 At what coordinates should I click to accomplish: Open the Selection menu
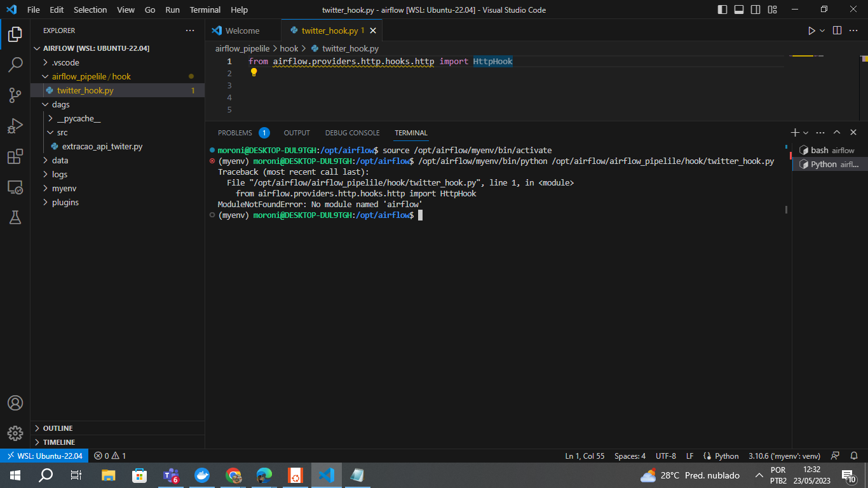pyautogui.click(x=90, y=10)
